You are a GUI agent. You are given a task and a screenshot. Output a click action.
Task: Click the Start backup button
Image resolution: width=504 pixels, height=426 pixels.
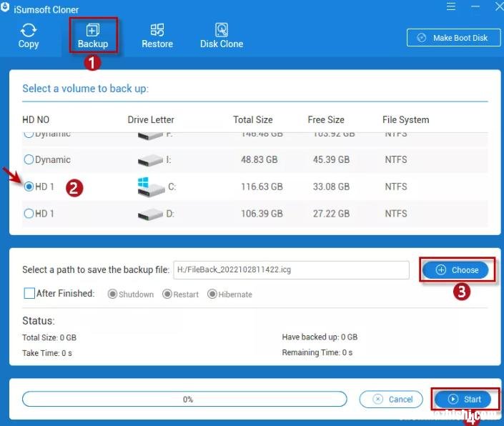(x=465, y=399)
